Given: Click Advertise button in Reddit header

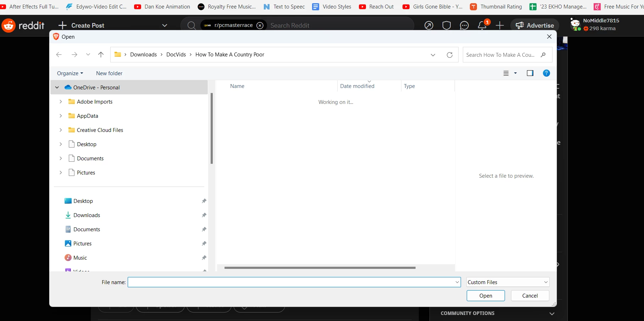Looking at the screenshot, I should (x=535, y=26).
